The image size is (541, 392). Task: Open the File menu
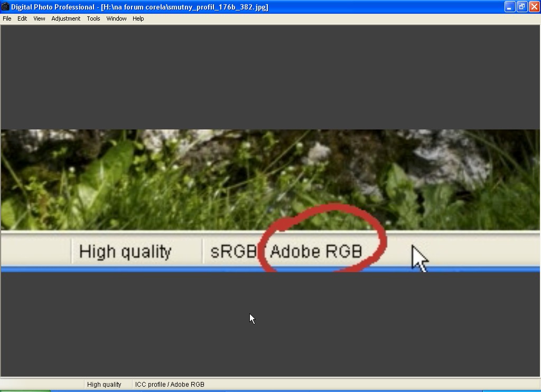tap(7, 18)
